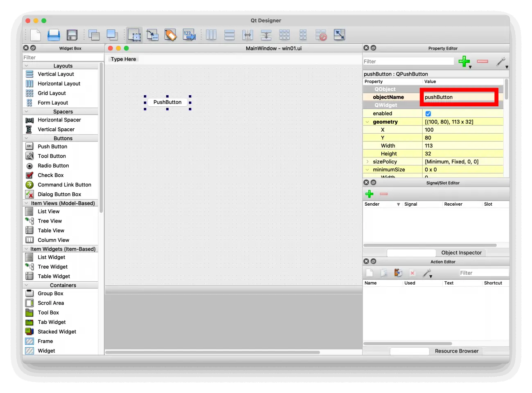Screen dimensions: 532x393
Task: Open the Action Editor wrench configure icon
Action: [427, 273]
